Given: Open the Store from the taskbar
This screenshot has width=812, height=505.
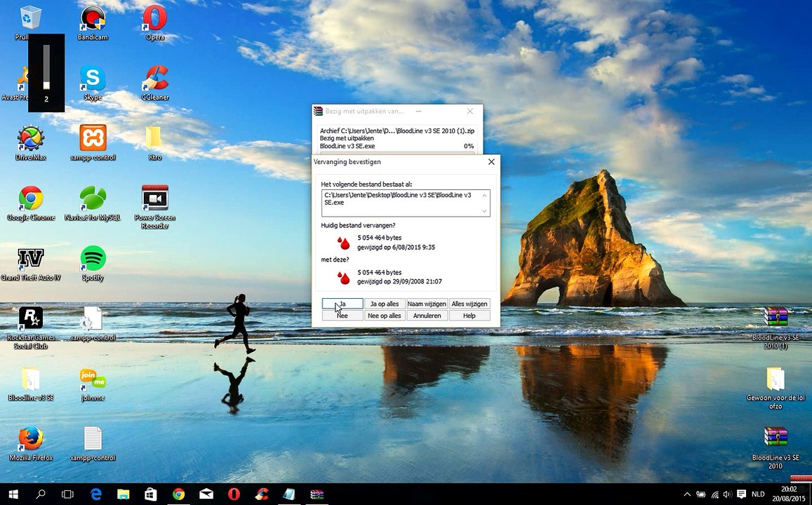Looking at the screenshot, I should (151, 494).
